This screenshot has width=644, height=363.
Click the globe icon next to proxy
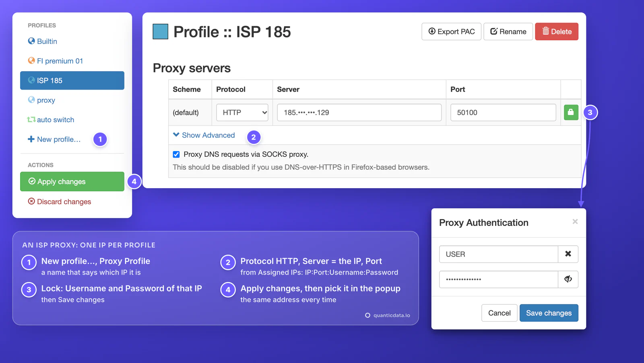click(31, 100)
